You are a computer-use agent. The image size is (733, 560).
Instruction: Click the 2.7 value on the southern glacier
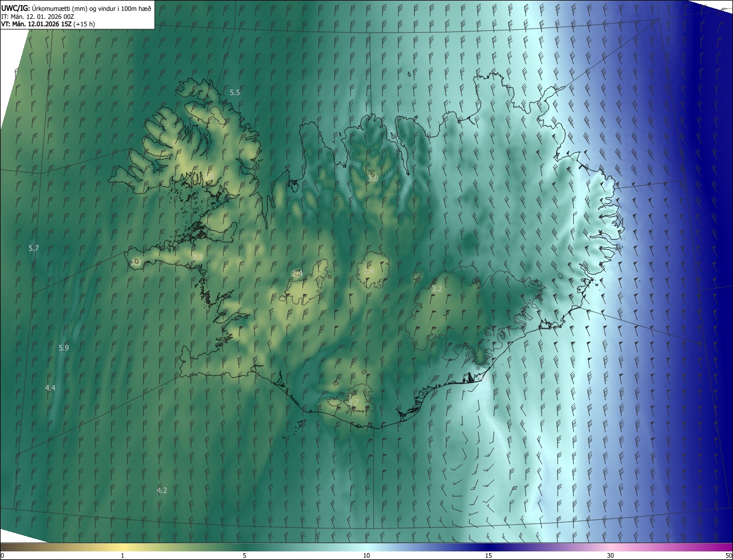tap(353, 403)
